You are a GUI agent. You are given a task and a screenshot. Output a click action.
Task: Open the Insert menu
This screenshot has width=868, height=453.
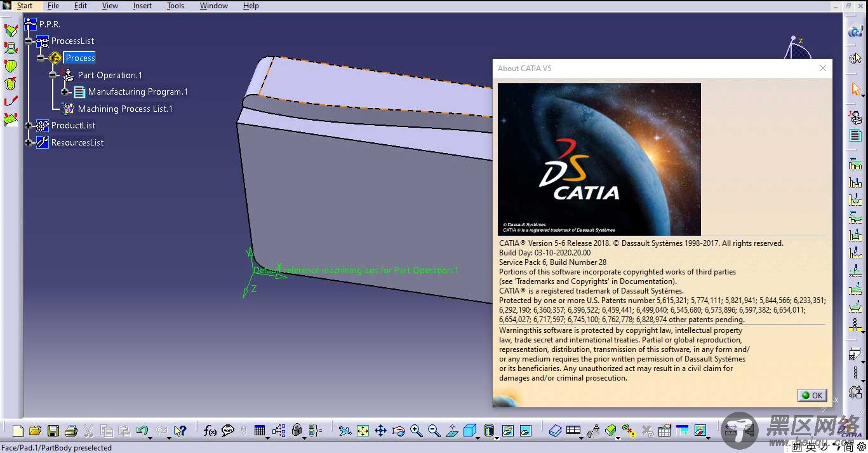coord(142,6)
